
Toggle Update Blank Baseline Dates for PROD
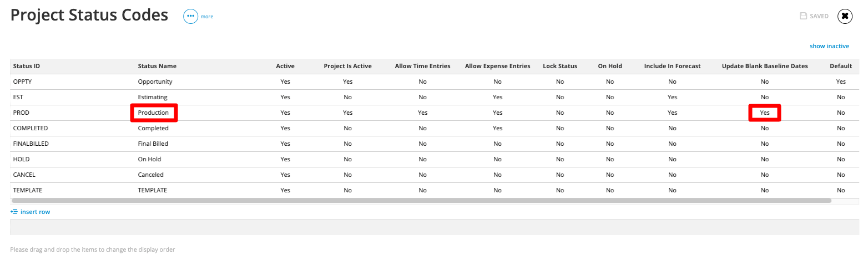765,113
